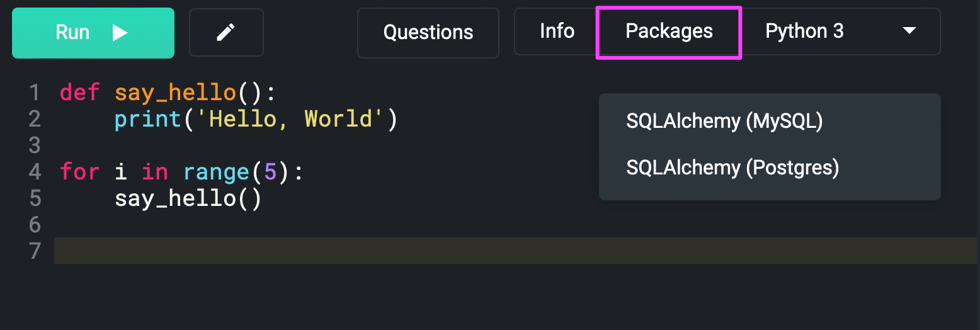
Task: Click the green Run button
Action: (x=93, y=33)
